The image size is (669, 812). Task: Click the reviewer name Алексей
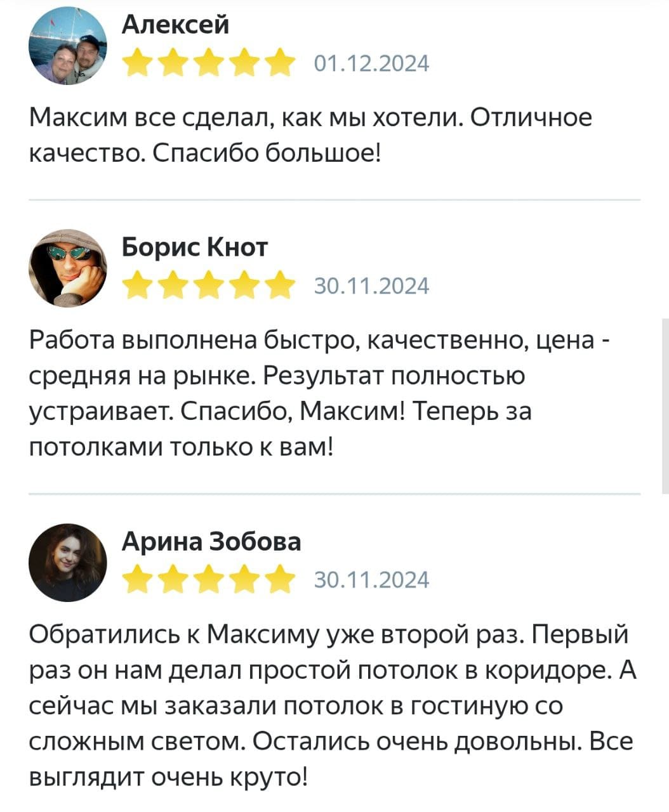(175, 25)
